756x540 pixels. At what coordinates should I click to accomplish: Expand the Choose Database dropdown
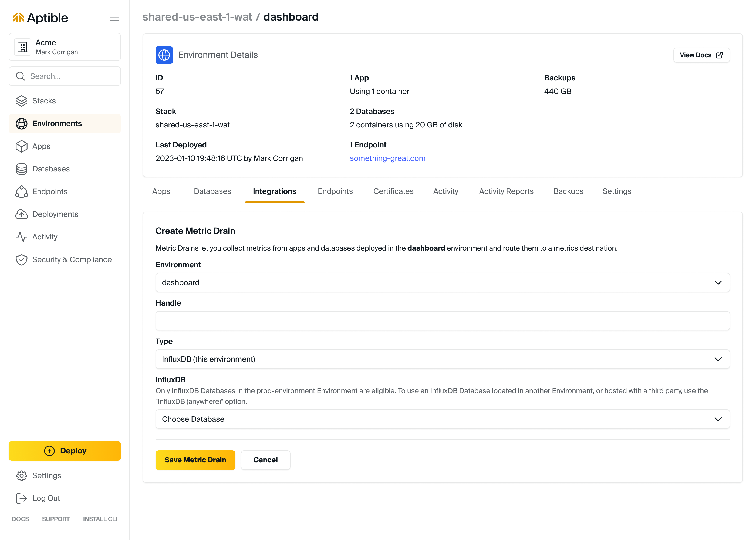tap(442, 419)
